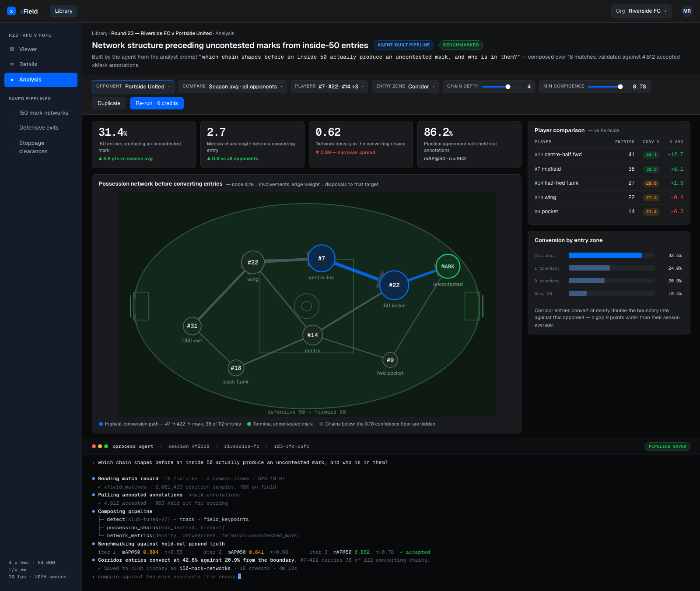Open the Library tab in header

(x=63, y=11)
